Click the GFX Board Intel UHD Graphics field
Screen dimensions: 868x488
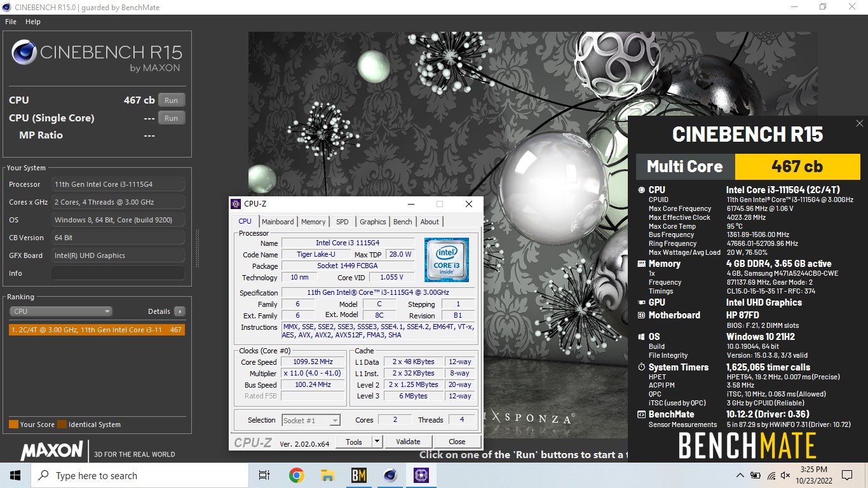coord(118,255)
